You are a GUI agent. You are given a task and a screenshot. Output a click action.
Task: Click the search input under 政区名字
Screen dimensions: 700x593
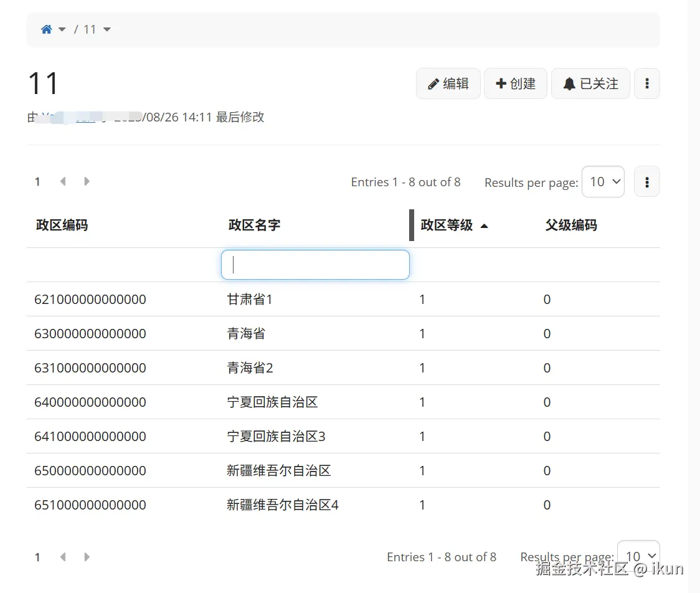tap(315, 264)
